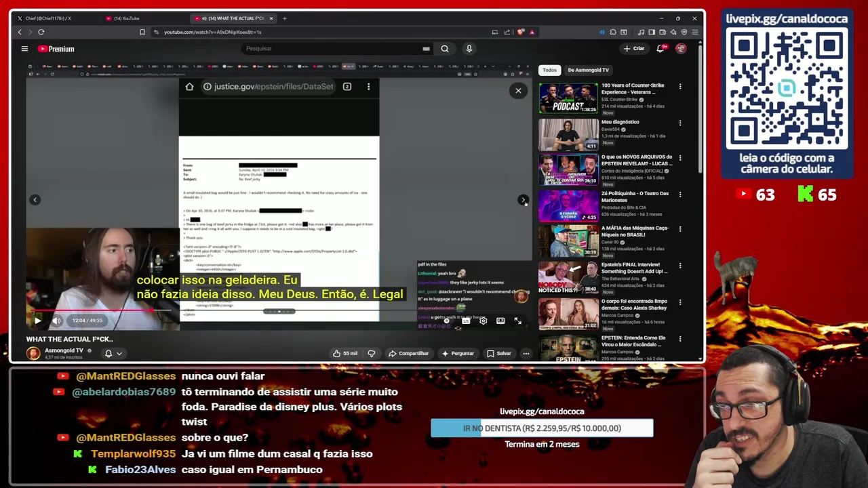Like the video, 55 mil
The image size is (868, 488).
[x=344, y=353]
